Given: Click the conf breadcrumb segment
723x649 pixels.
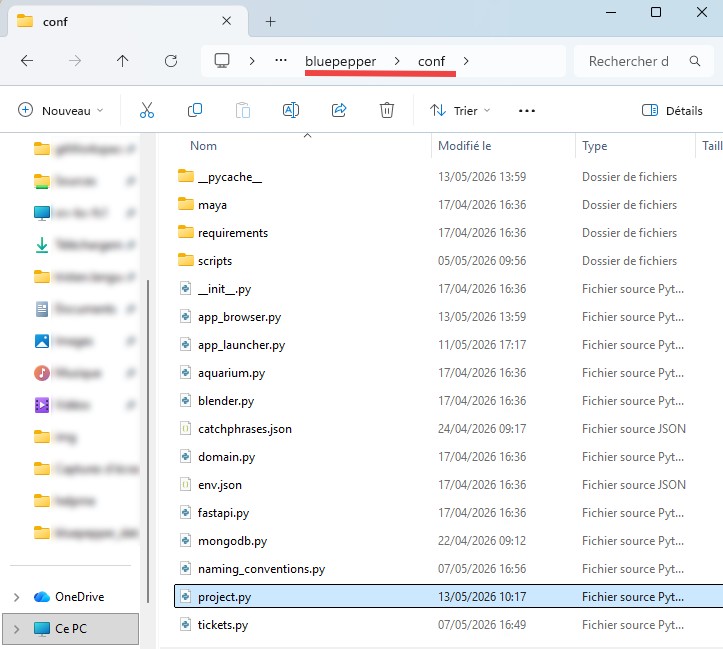Looking at the screenshot, I should pyautogui.click(x=431, y=61).
